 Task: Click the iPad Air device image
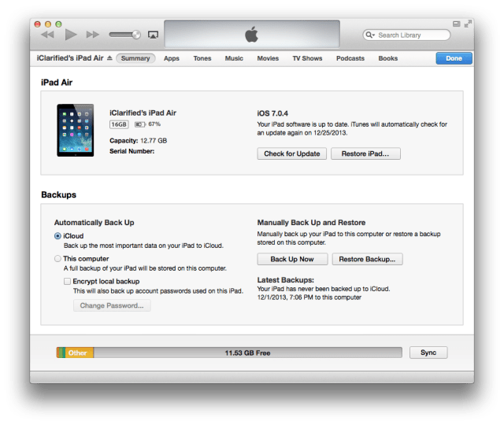[x=76, y=130]
